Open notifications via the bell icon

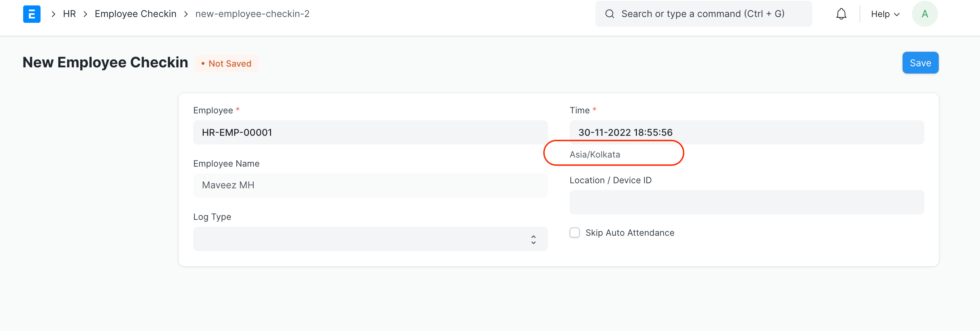841,14
